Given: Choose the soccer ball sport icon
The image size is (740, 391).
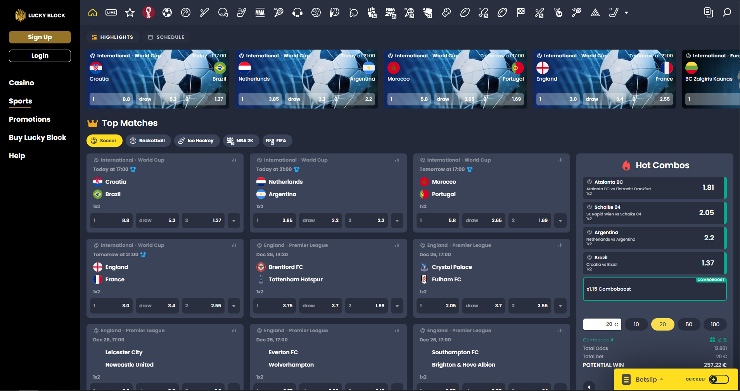Looking at the screenshot, I should tap(167, 13).
